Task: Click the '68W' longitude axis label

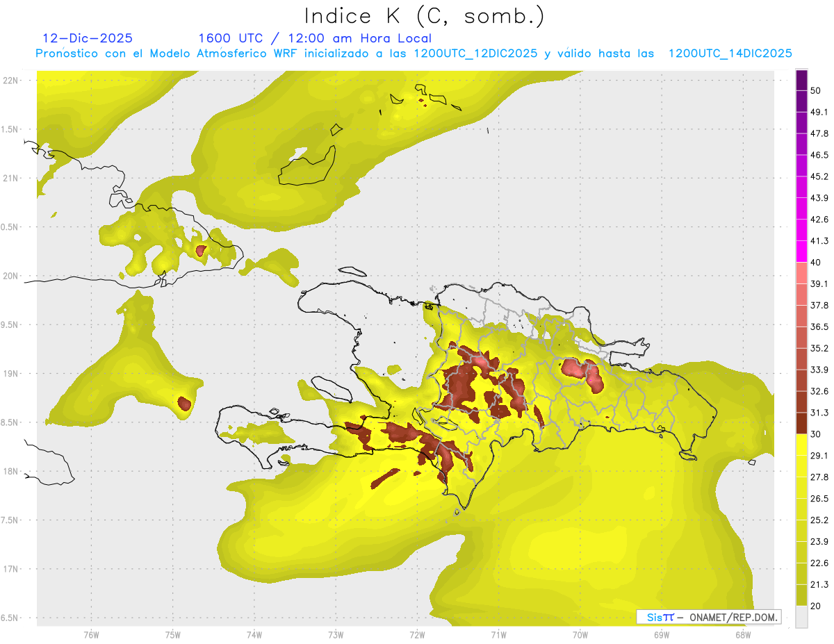Action: 742,634
